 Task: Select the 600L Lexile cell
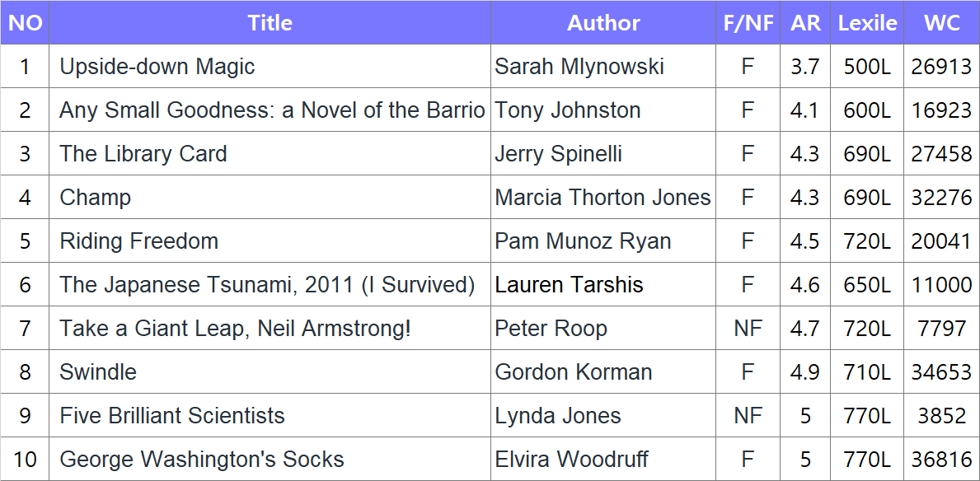click(x=867, y=110)
